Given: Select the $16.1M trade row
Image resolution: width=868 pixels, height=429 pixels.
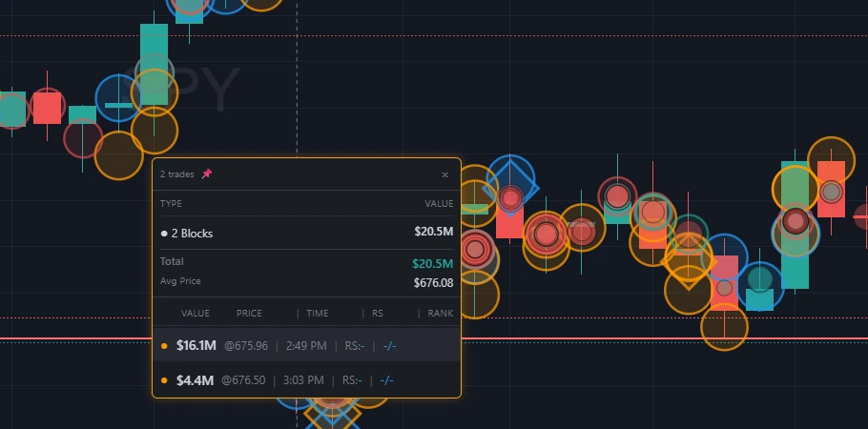Looking at the screenshot, I should [307, 345].
